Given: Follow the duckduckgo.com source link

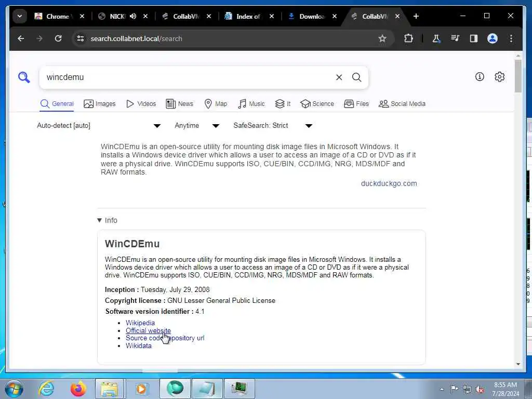Looking at the screenshot, I should pos(389,183).
